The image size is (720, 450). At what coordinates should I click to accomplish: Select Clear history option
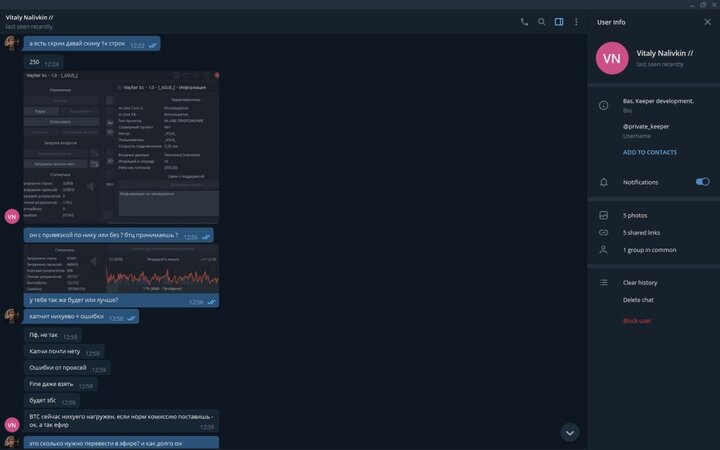coord(640,282)
